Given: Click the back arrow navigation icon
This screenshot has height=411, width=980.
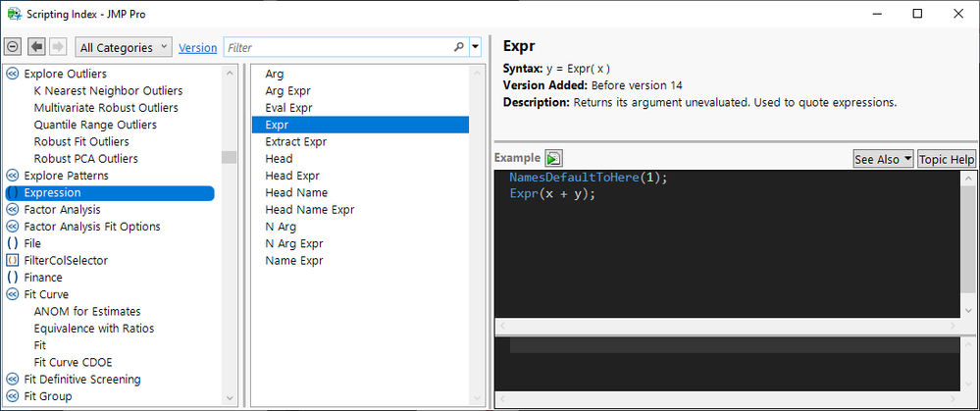Looking at the screenshot, I should click(35, 47).
